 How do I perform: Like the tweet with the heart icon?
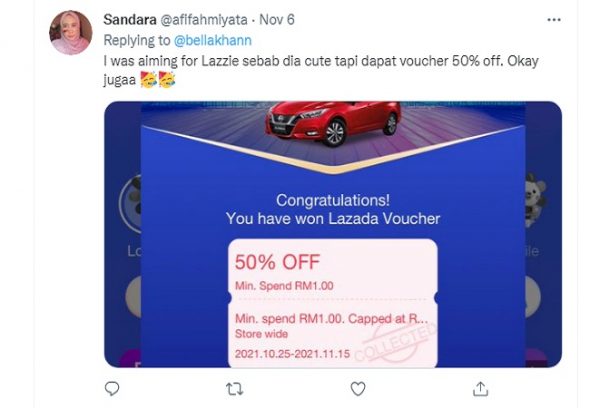point(358,389)
